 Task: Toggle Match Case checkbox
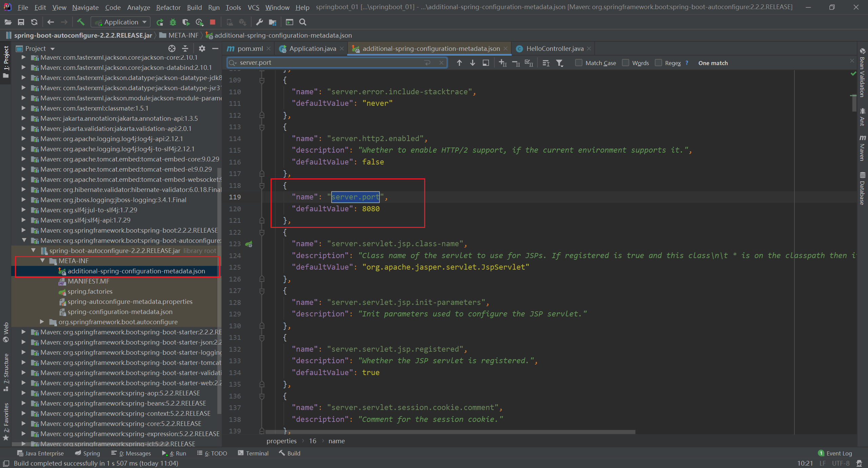point(579,63)
